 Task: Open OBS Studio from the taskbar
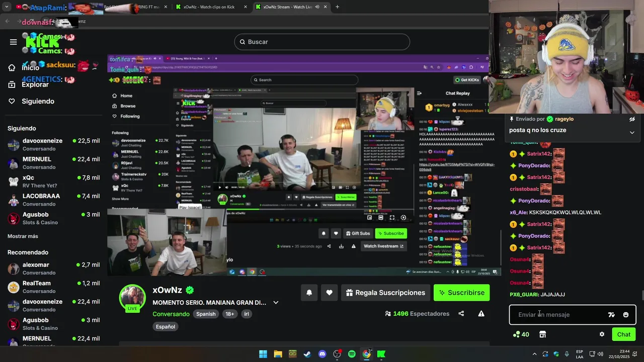(x=337, y=354)
